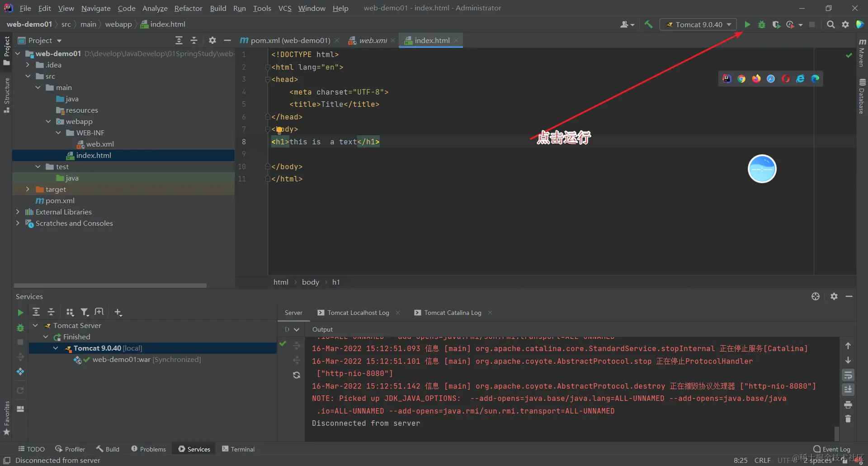This screenshot has width=868, height=466.
Task: Switch to web.xml editor tab
Action: [372, 40]
